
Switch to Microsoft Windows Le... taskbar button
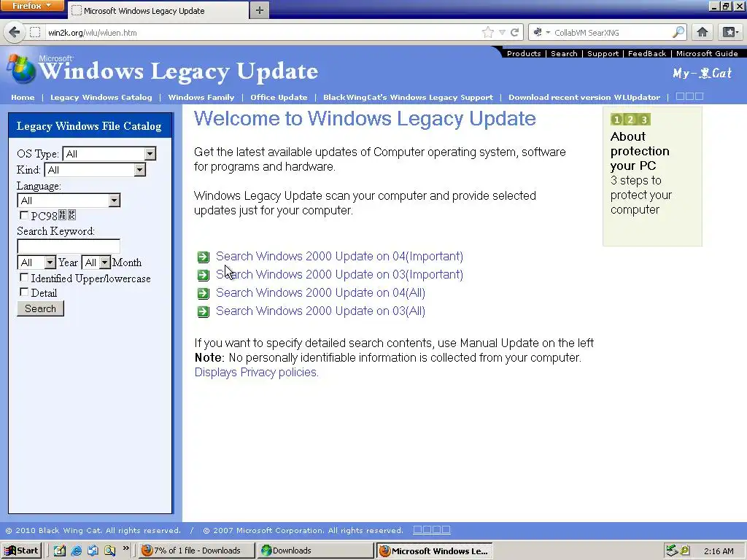pos(434,551)
